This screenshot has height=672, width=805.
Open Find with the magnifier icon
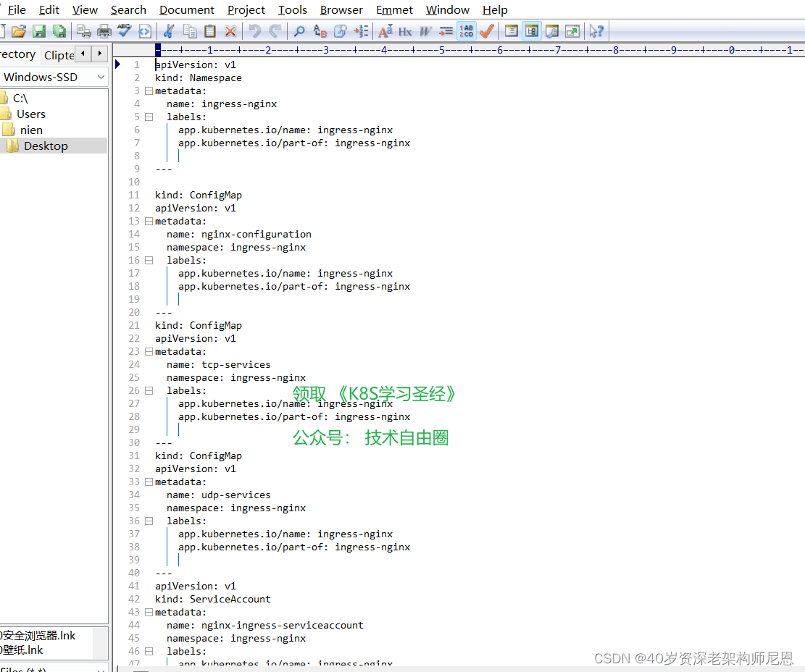299,31
